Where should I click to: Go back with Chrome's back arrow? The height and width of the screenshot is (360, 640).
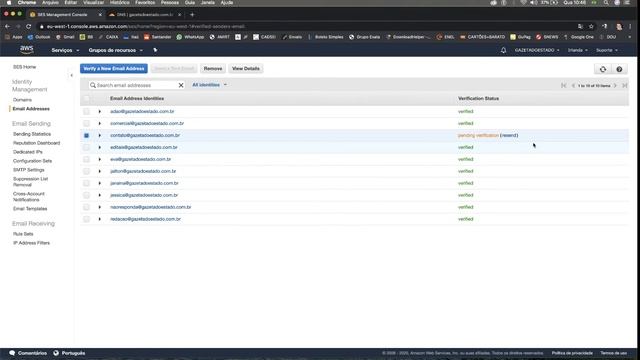7,27
